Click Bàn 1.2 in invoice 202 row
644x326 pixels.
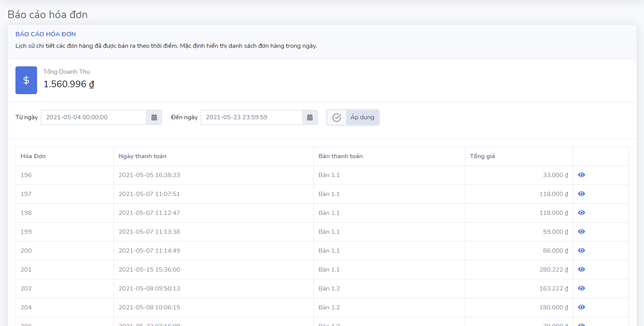click(x=329, y=289)
